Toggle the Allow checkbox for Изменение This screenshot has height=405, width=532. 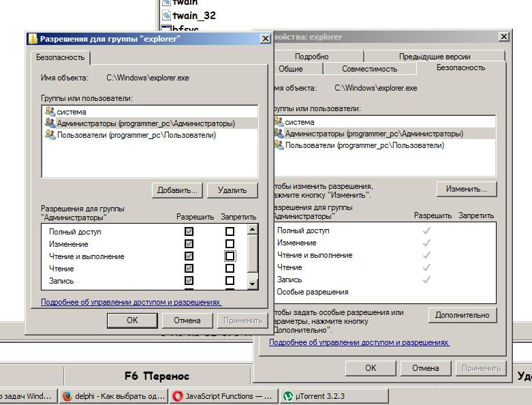point(189,243)
